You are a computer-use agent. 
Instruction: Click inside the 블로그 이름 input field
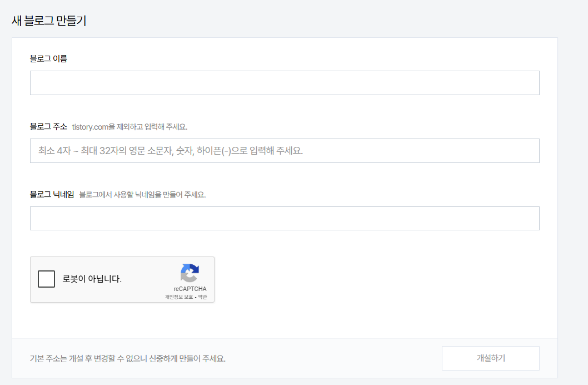click(x=285, y=82)
